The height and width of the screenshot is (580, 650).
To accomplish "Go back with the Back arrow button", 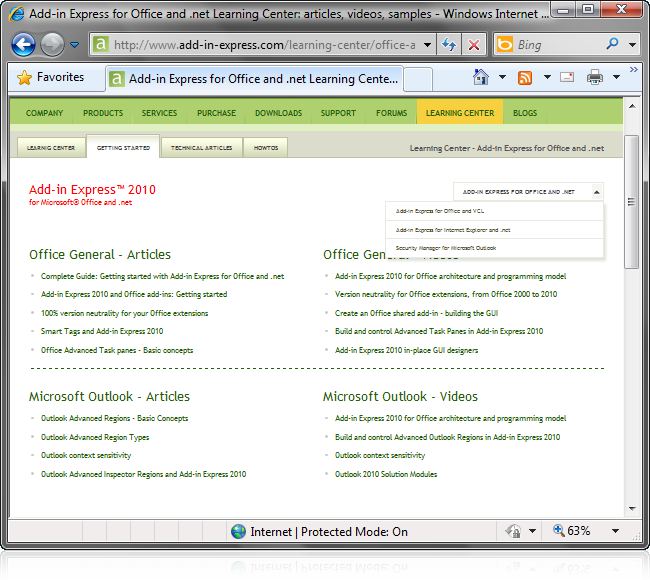I will [23, 44].
